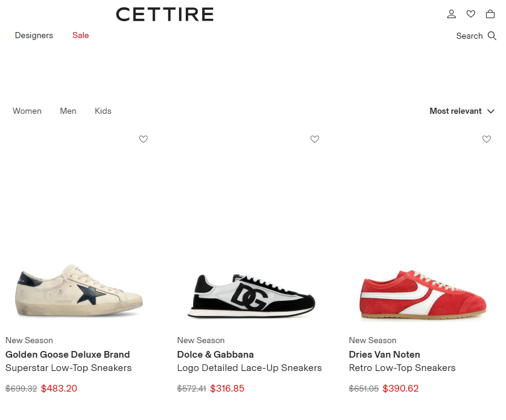Image resolution: width=506 pixels, height=420 pixels.
Task: Favorite the Dolce & Gabbana sneakers
Action: pyautogui.click(x=315, y=139)
